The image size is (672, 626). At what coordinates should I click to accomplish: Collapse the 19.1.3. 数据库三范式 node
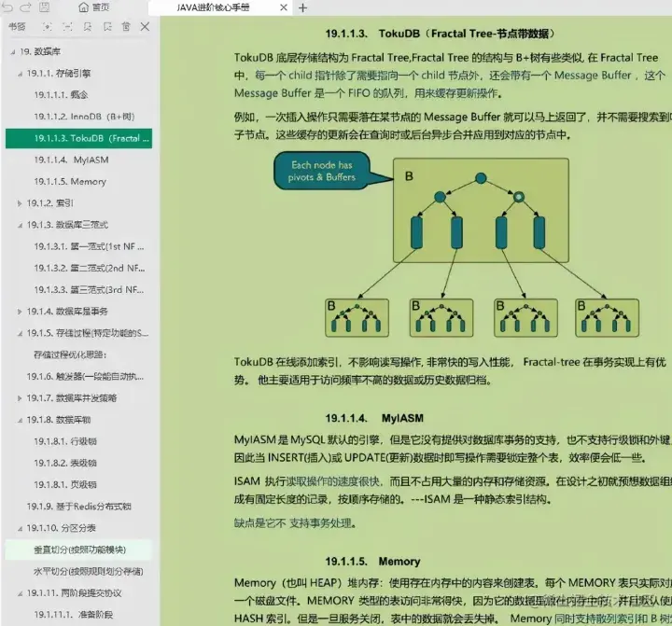[21, 226]
